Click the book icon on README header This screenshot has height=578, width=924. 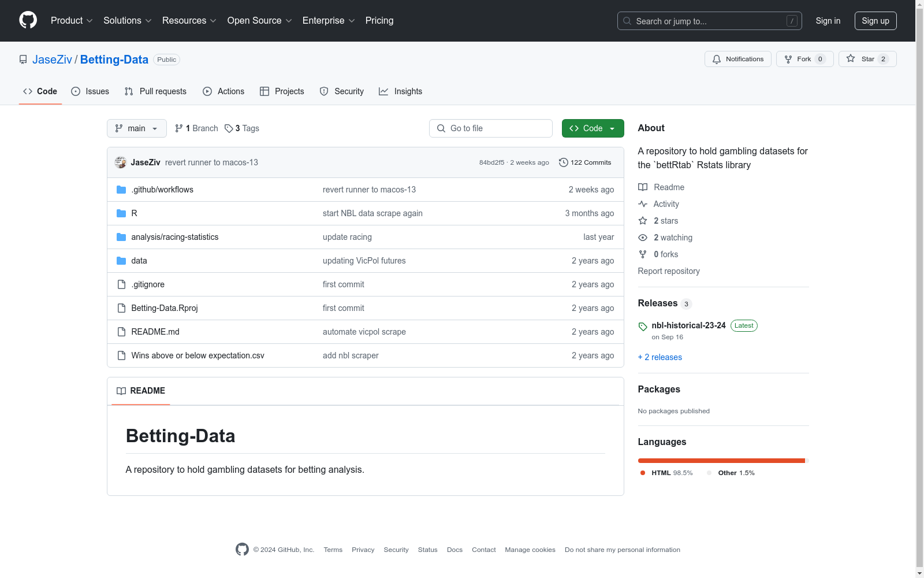coord(121,391)
